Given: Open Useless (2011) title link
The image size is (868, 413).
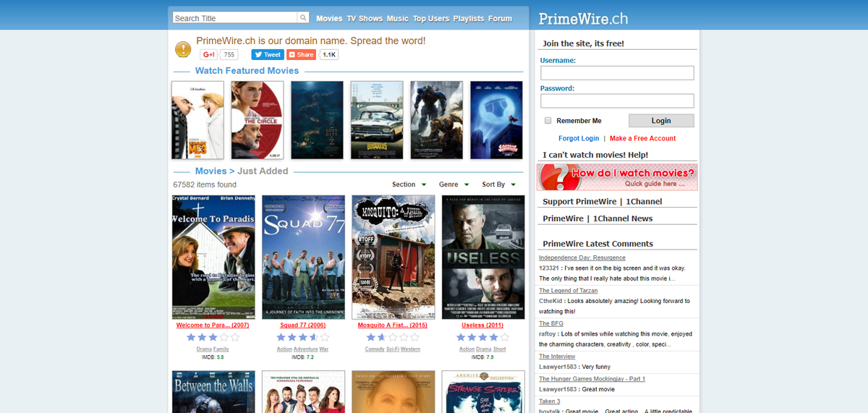Looking at the screenshot, I should pos(483,325).
